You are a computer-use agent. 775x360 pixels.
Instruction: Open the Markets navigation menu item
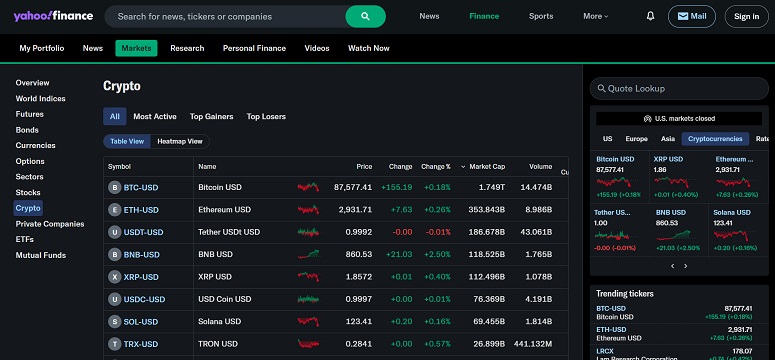(x=136, y=48)
